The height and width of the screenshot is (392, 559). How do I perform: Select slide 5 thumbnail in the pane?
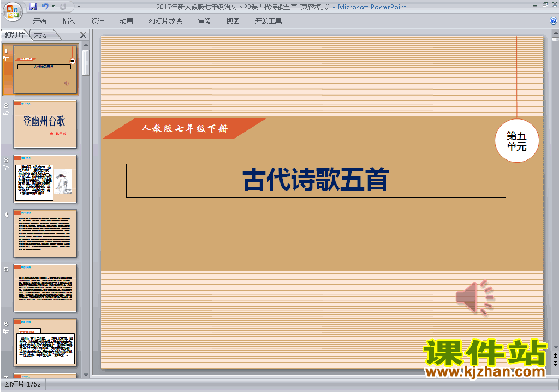point(45,288)
